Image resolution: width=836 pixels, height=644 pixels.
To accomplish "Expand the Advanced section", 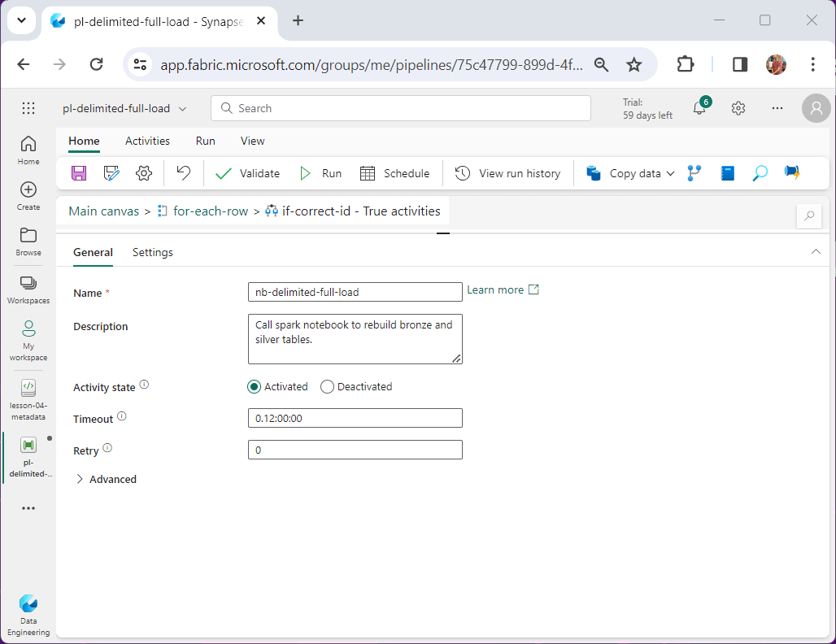I will [106, 479].
